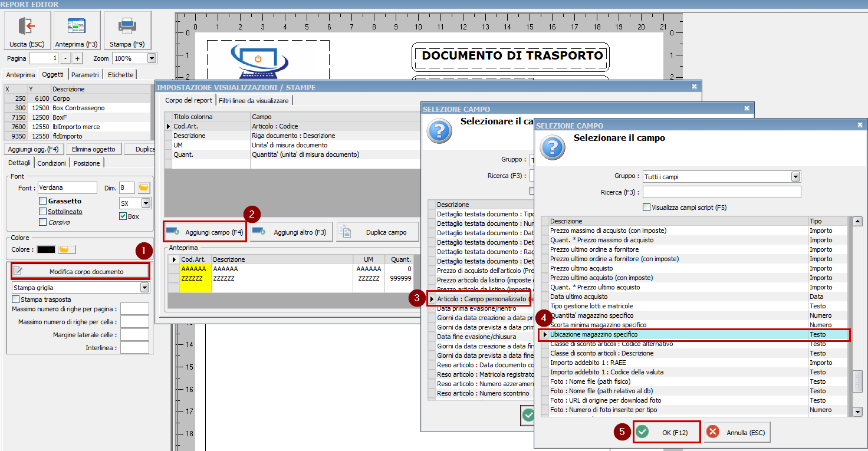Screen dimensions: 868x451
Task: Click the font size Dim. field
Action: pos(127,187)
